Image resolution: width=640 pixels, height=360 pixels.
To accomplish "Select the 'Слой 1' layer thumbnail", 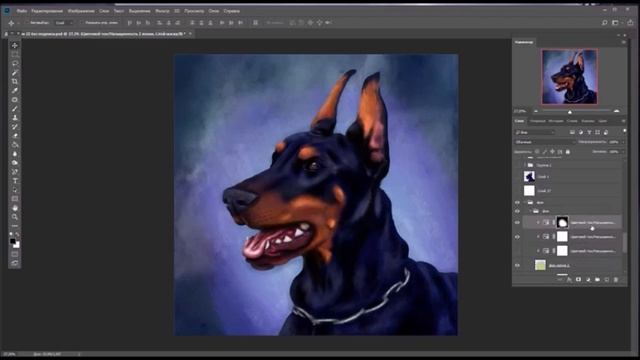I will [529, 177].
